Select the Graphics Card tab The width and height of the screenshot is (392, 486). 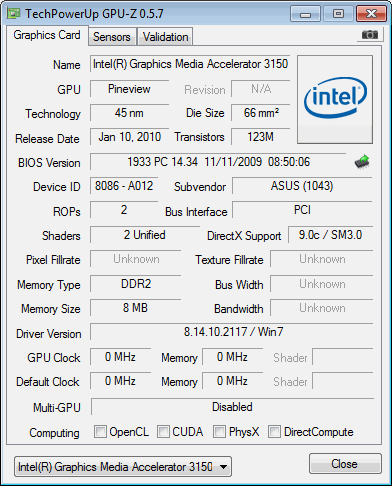click(47, 35)
